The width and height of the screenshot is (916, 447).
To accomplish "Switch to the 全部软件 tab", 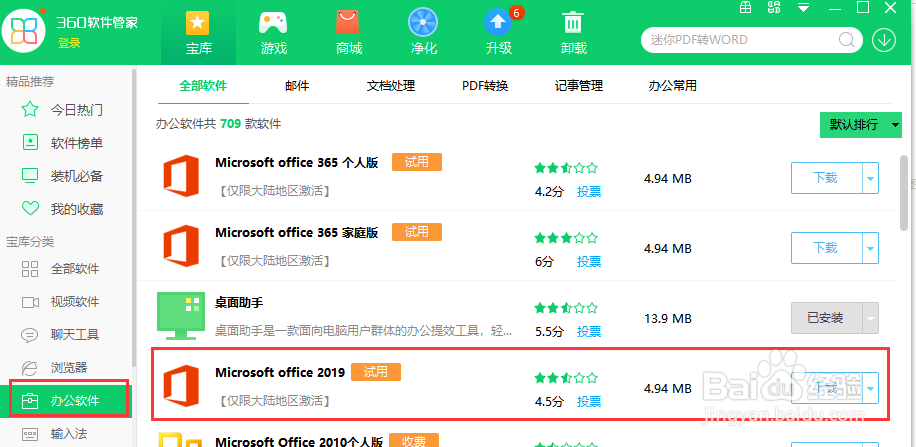I will point(203,86).
